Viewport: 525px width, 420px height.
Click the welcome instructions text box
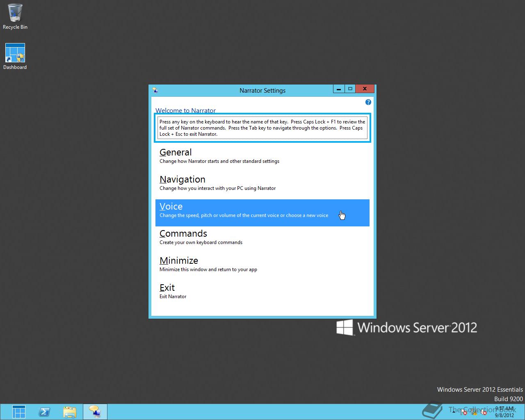(262, 128)
